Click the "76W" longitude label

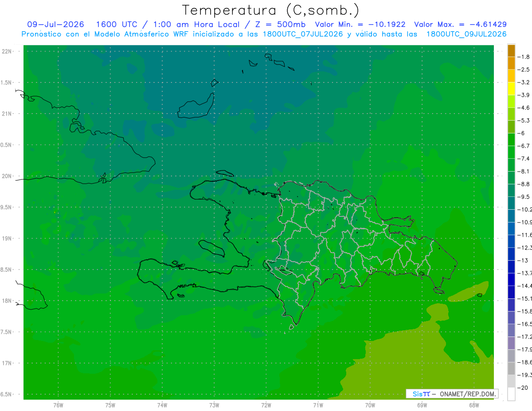[x=58, y=405]
